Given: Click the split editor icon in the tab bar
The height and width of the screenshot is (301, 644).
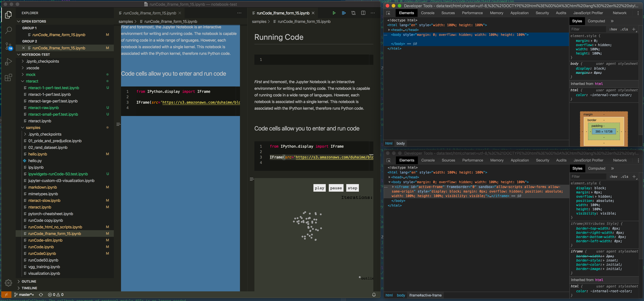Looking at the screenshot, I should [x=363, y=13].
